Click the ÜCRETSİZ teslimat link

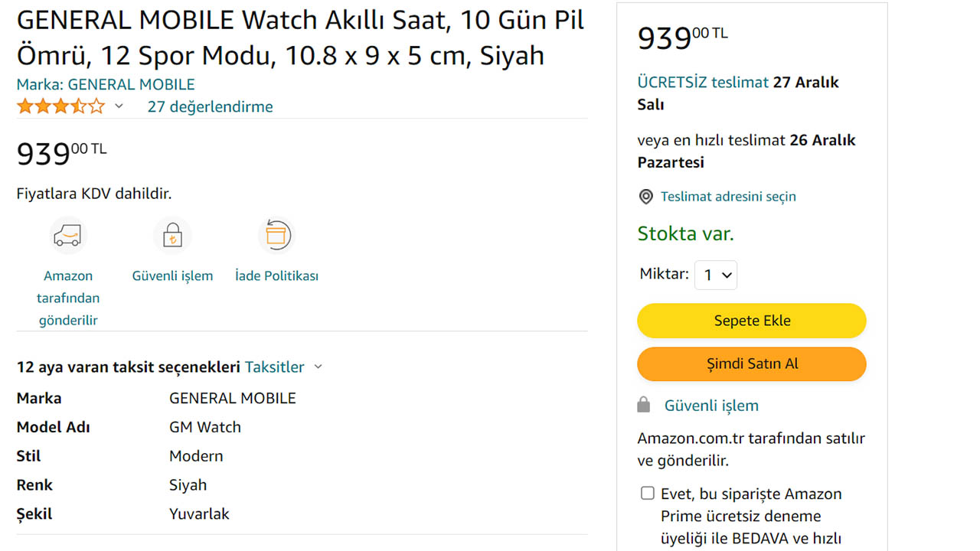[702, 83]
